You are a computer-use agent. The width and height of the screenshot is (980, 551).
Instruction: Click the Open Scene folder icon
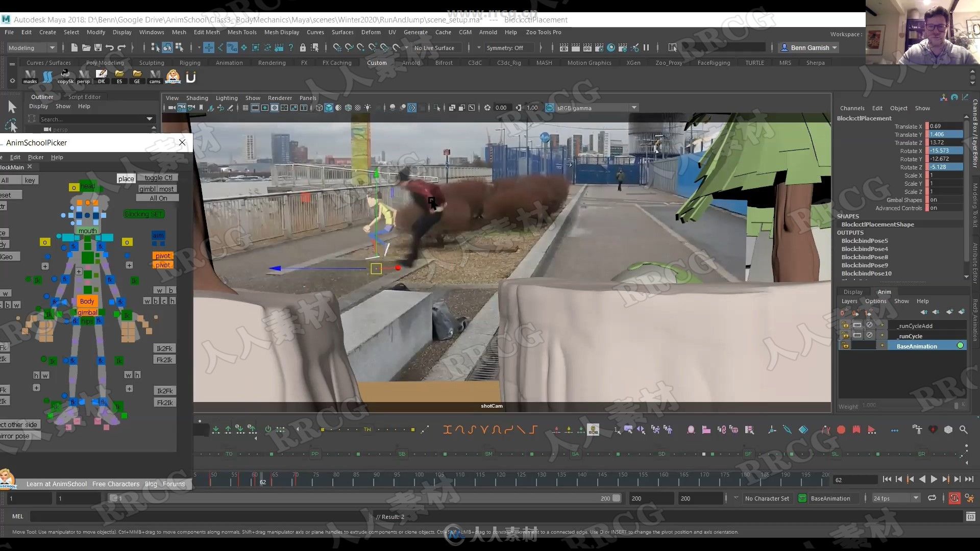pyautogui.click(x=86, y=47)
